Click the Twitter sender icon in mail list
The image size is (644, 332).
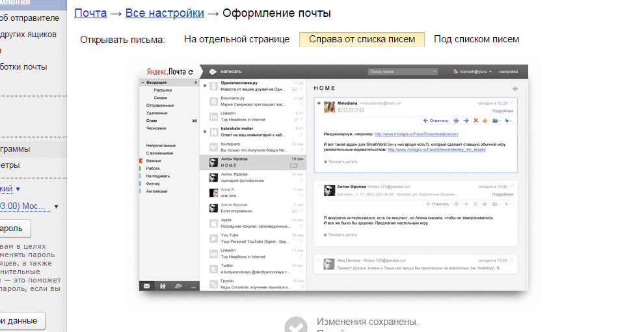pyautogui.click(x=213, y=269)
